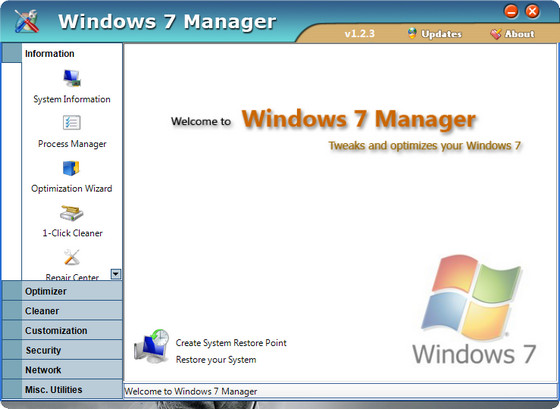Image resolution: width=560 pixels, height=409 pixels.
Task: Click the System Information label
Action: point(72,99)
